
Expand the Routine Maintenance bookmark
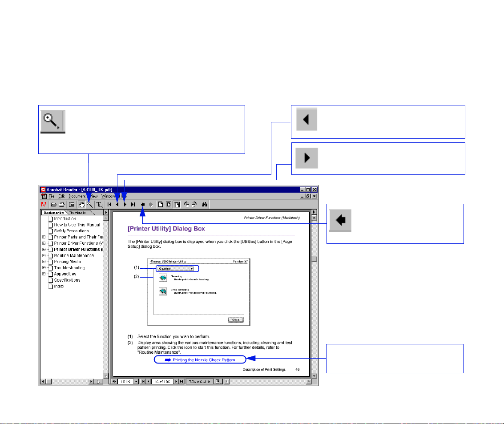44,255
